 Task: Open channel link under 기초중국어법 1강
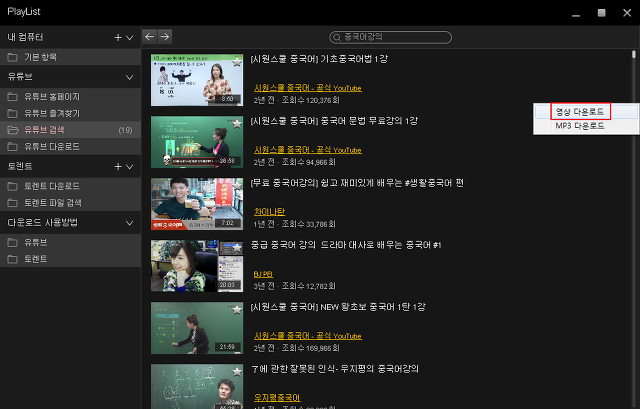308,88
